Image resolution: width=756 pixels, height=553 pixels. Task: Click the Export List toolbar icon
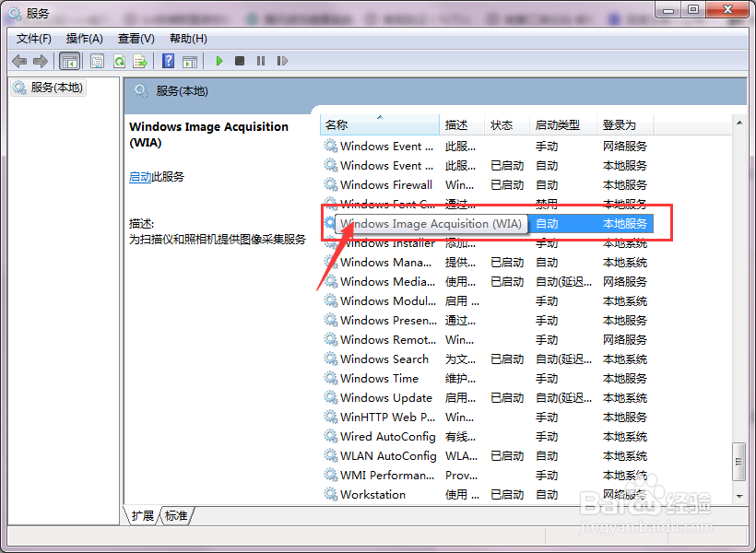point(140,61)
